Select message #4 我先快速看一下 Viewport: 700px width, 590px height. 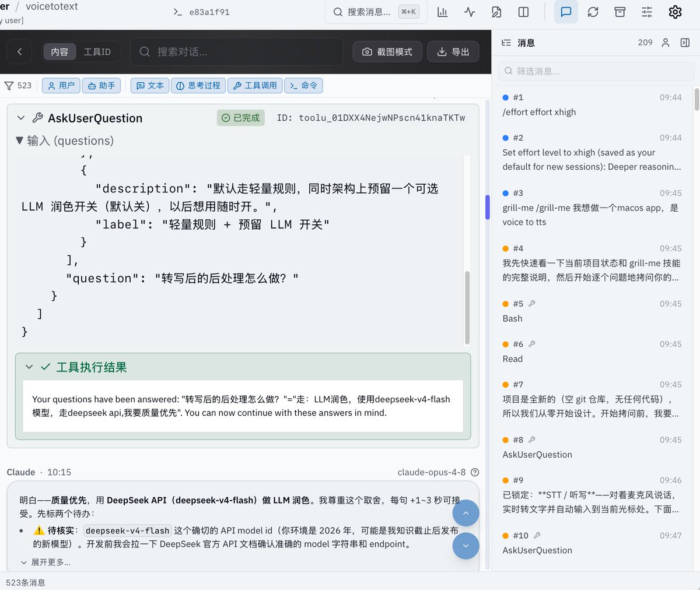[592, 264]
